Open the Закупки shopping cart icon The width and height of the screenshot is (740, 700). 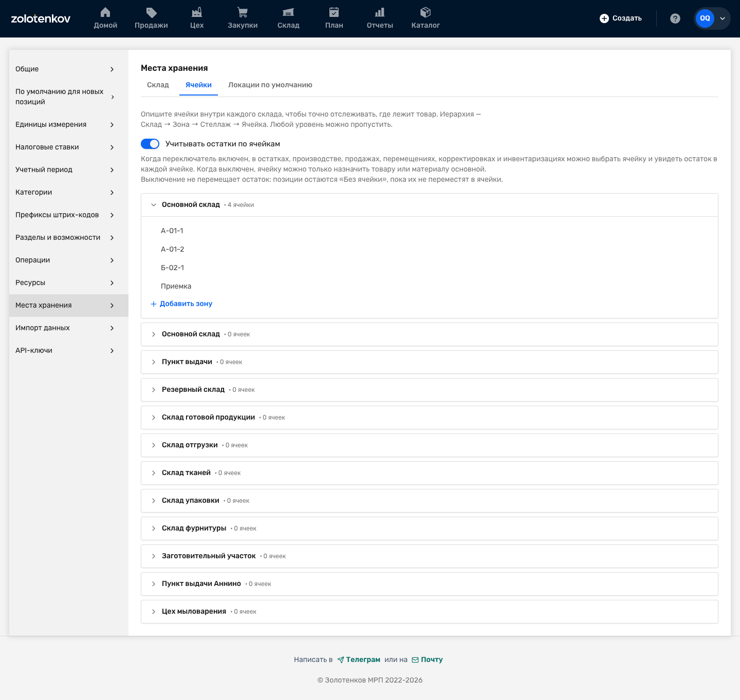[x=243, y=12]
